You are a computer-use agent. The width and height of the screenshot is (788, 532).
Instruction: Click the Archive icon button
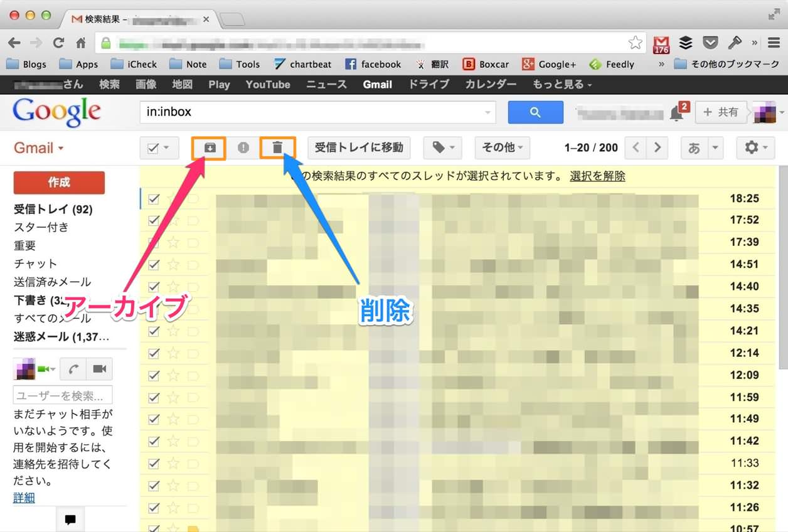210,147
